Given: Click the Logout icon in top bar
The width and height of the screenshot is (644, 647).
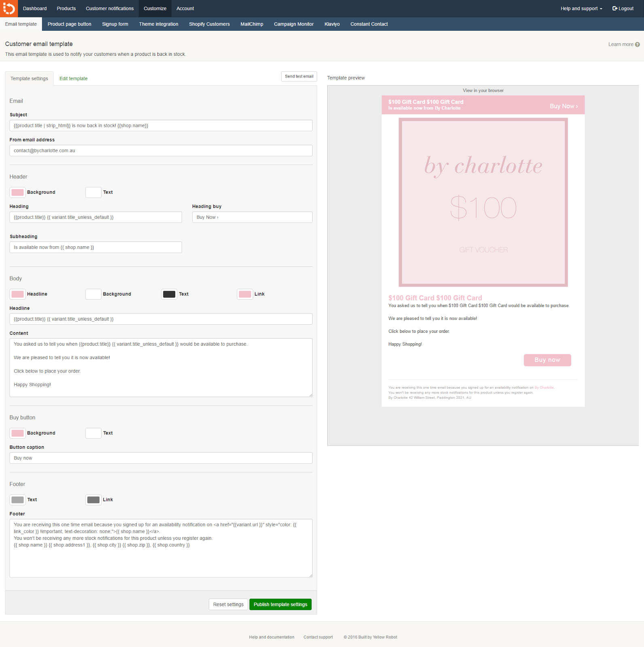Looking at the screenshot, I should point(615,8).
